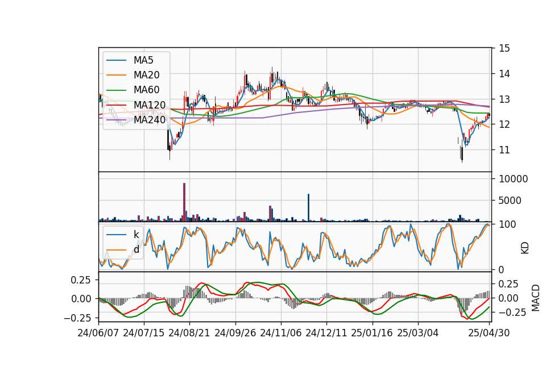Click the volume axis value 5000
The width and height of the screenshot is (546, 392).
(510, 201)
